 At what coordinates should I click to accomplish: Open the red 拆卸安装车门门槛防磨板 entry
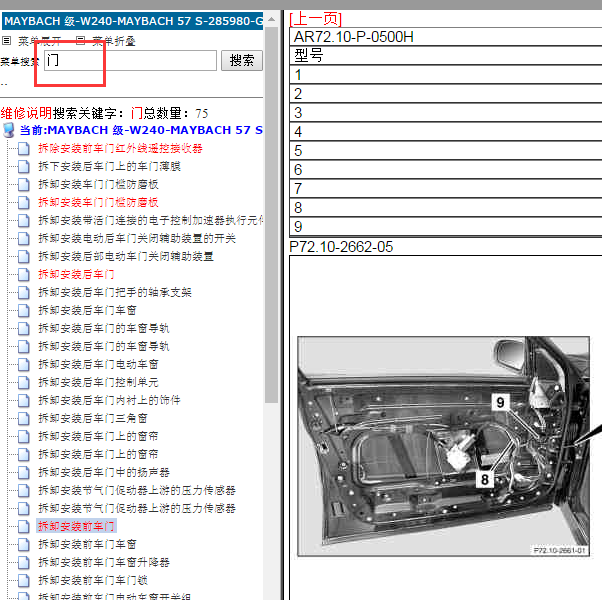tap(98, 202)
